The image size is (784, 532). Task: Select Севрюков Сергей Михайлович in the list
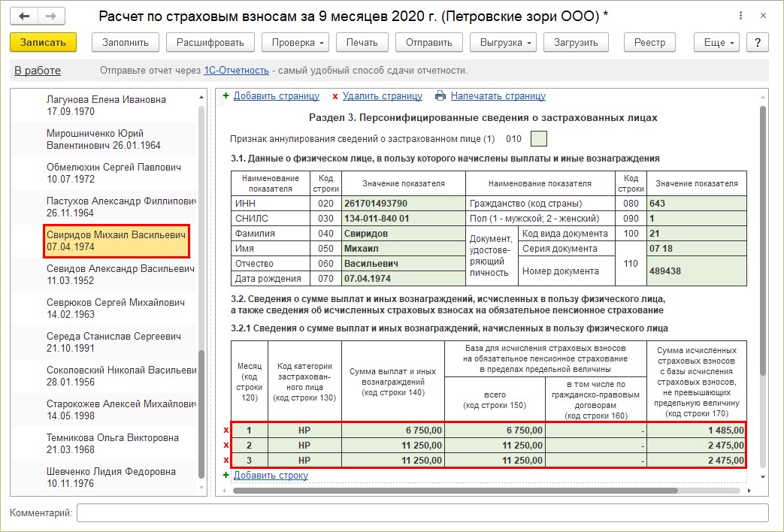click(104, 309)
